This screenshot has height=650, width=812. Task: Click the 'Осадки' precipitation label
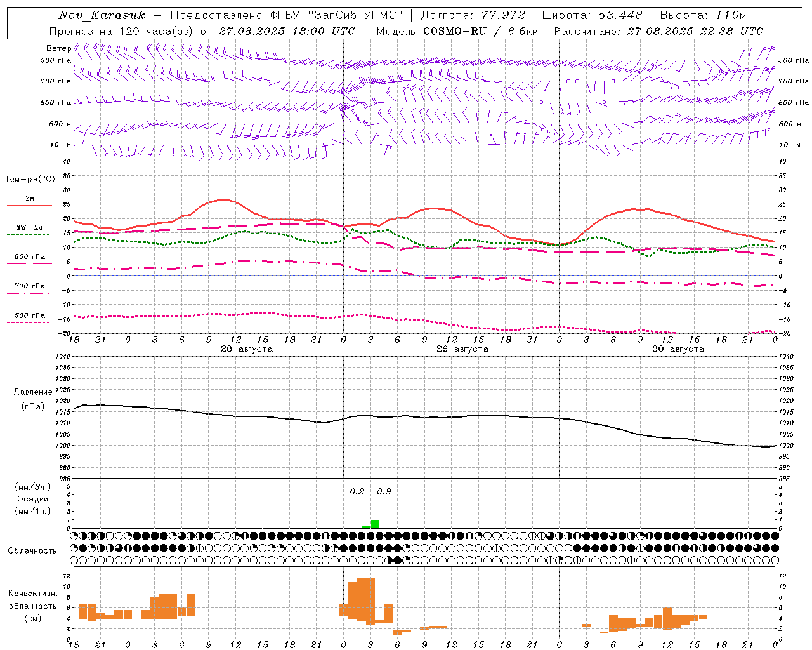pos(32,499)
